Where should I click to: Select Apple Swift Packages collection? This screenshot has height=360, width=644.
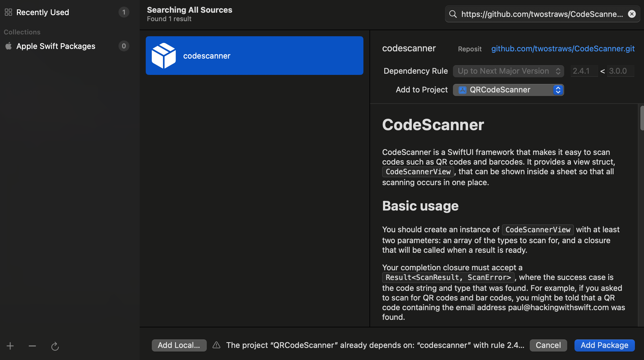56,46
